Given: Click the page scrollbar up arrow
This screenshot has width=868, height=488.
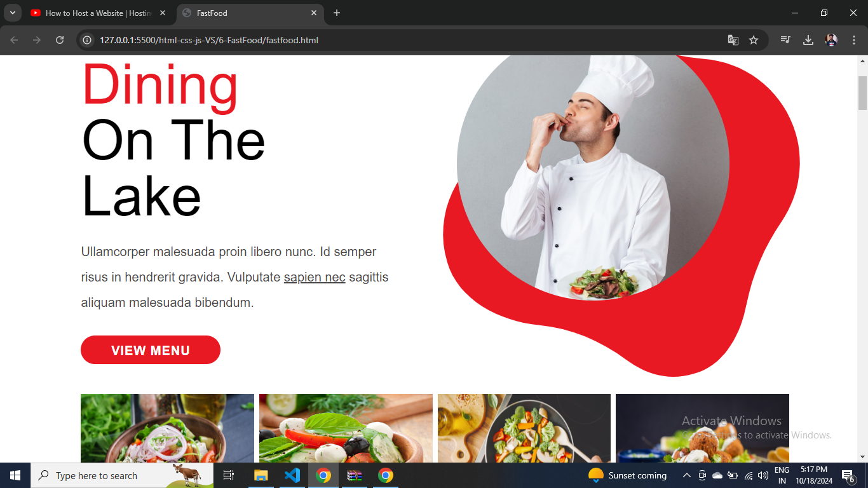Looking at the screenshot, I should [862, 61].
